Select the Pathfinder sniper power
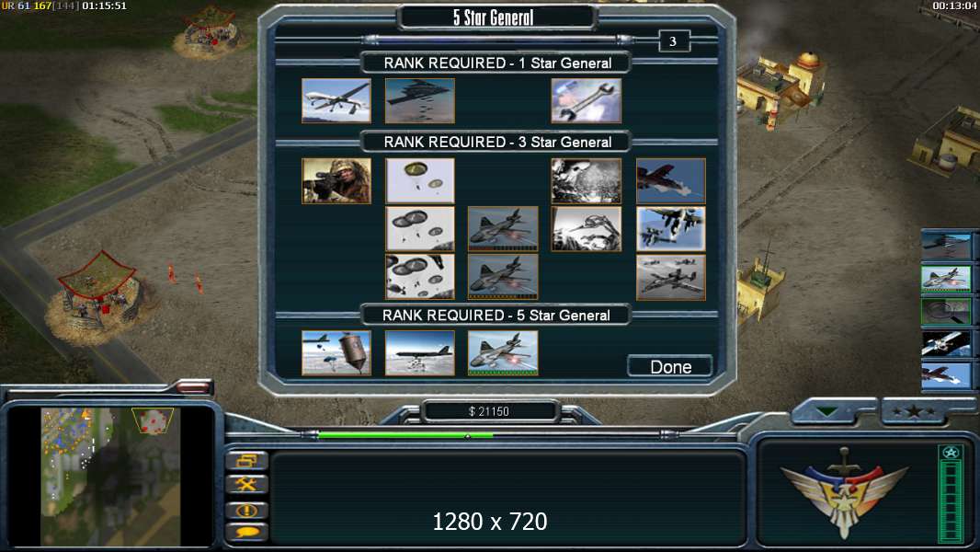980x552 pixels. [x=336, y=180]
